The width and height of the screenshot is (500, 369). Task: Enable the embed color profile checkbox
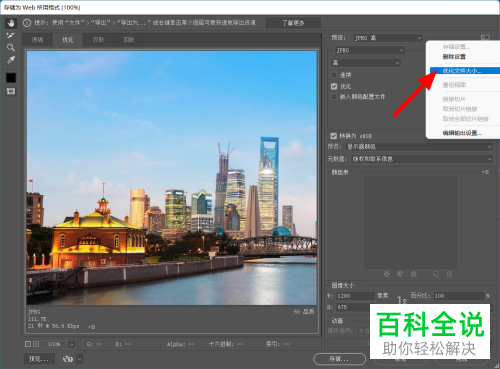(x=334, y=97)
